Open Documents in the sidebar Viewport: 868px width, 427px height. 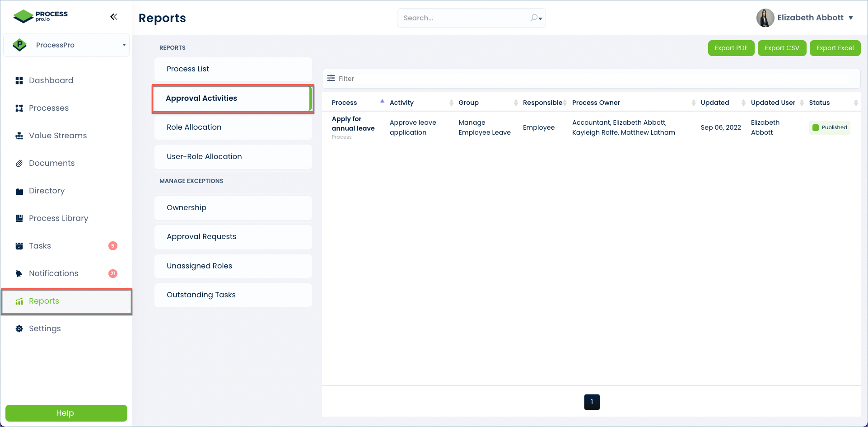pyautogui.click(x=52, y=163)
